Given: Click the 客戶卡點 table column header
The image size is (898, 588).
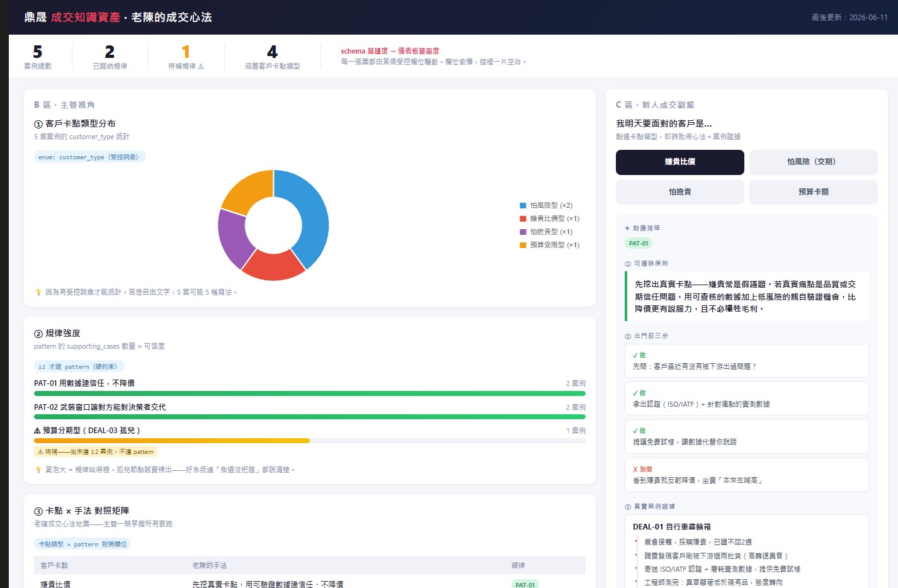Looking at the screenshot, I should (54, 565).
